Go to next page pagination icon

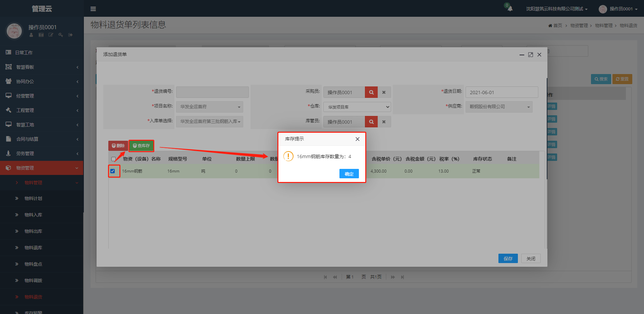(393, 277)
